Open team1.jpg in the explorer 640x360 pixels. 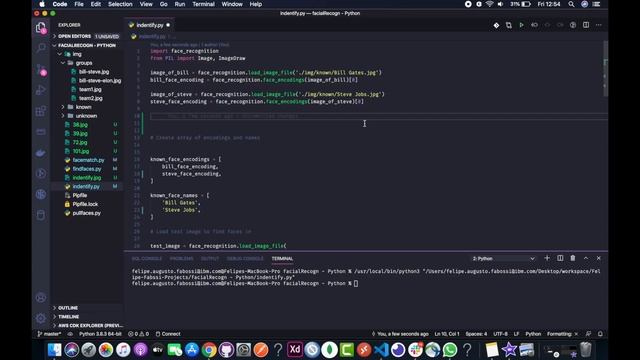pos(90,89)
